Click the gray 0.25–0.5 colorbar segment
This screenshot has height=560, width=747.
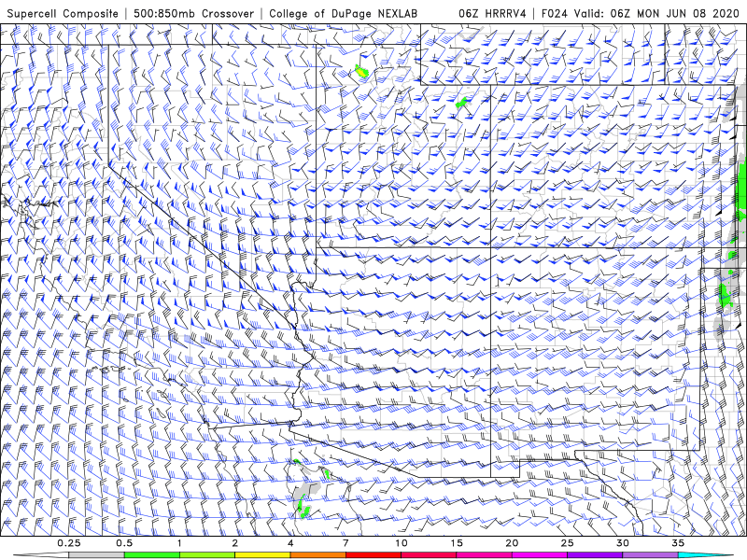96,555
